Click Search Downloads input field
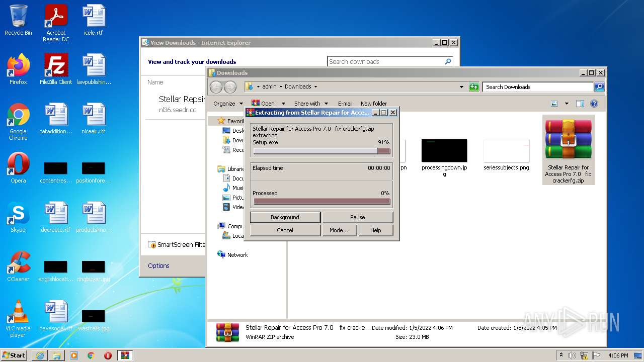This screenshot has width=644, height=362. pos(538,87)
